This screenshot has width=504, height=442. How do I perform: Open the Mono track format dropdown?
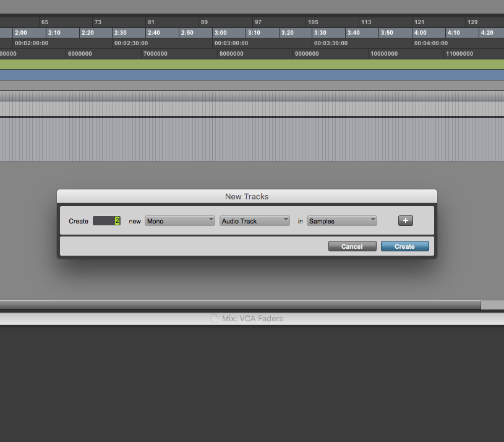pyautogui.click(x=180, y=221)
